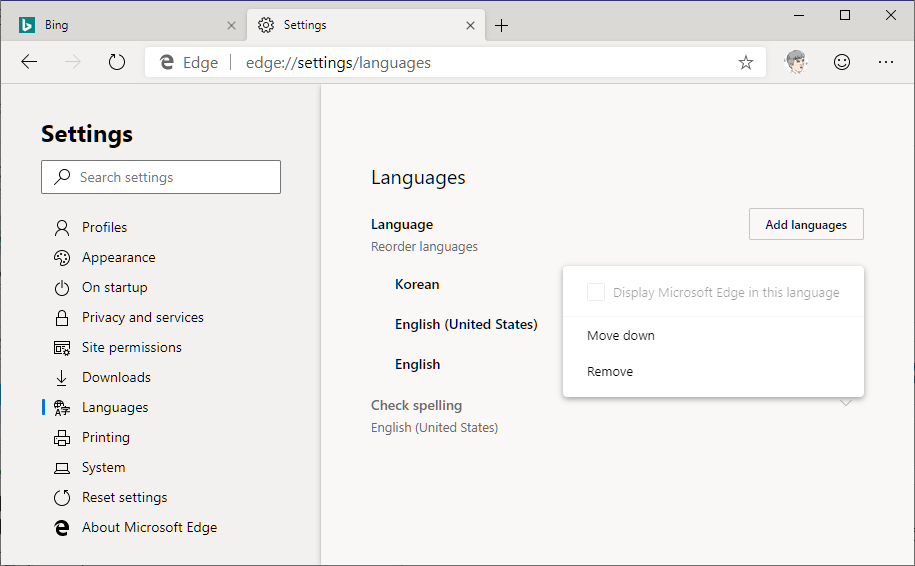The width and height of the screenshot is (915, 566).
Task: Click the Printing printer icon
Action: (x=62, y=438)
